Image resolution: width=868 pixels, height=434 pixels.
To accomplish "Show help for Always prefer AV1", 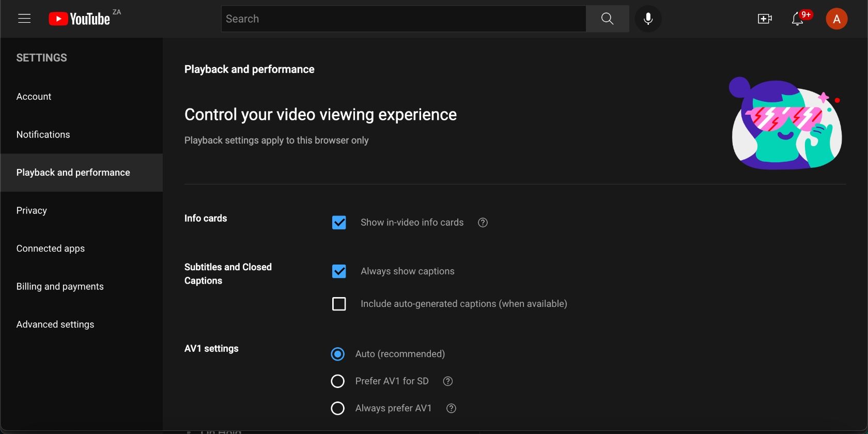I will click(x=451, y=408).
